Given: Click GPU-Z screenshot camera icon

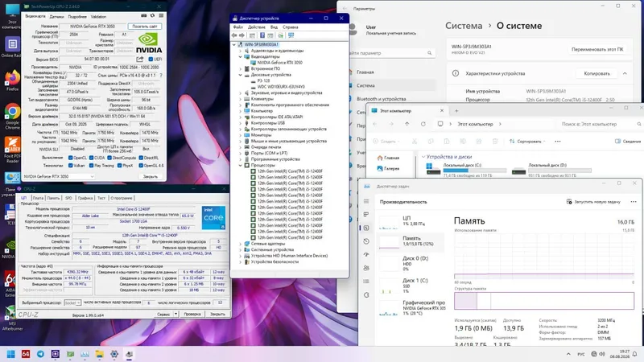Looking at the screenshot, I should point(144,15).
